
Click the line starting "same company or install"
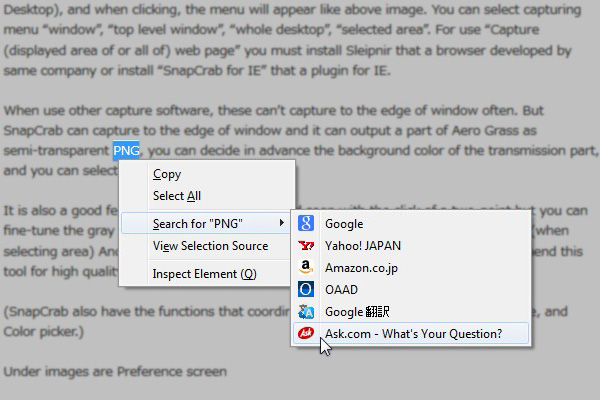(x=197, y=70)
